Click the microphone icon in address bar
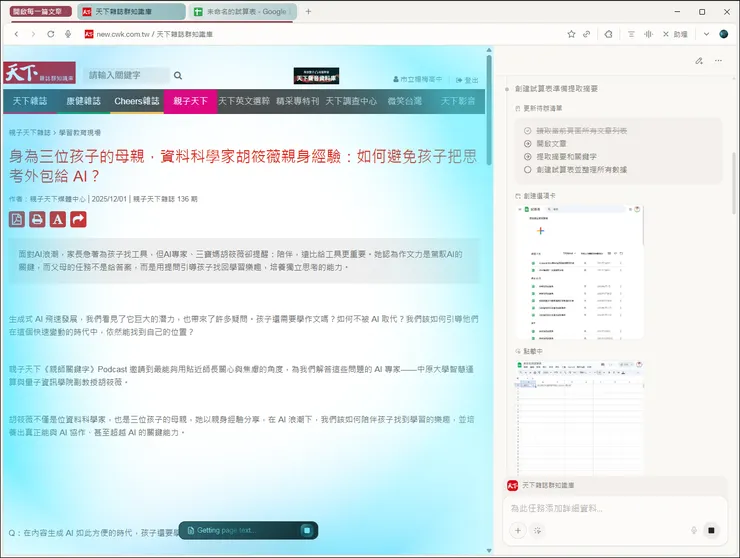Screen dimensions: 740x558 pos(68,34)
